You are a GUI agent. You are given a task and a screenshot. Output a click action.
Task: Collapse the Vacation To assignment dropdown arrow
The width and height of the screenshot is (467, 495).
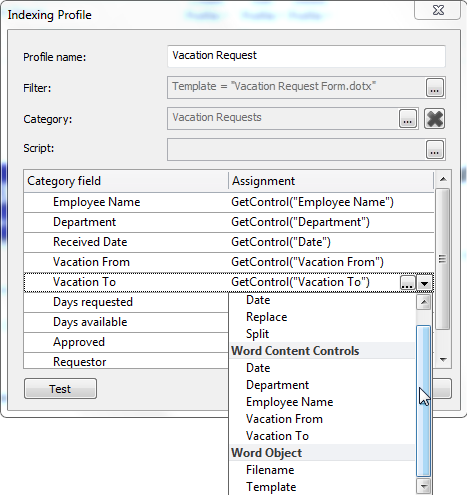[x=424, y=283]
